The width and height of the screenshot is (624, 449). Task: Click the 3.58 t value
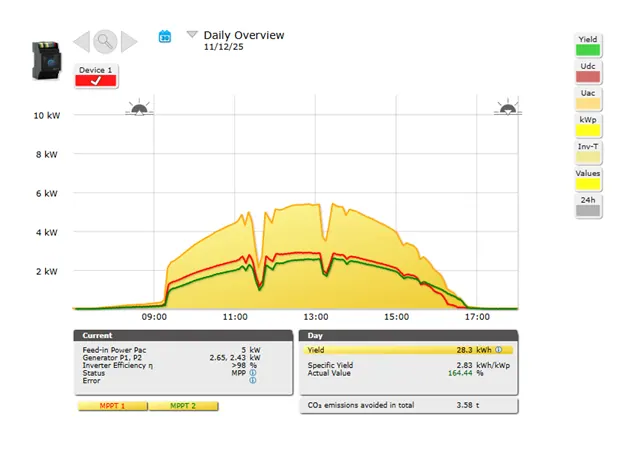pyautogui.click(x=468, y=405)
